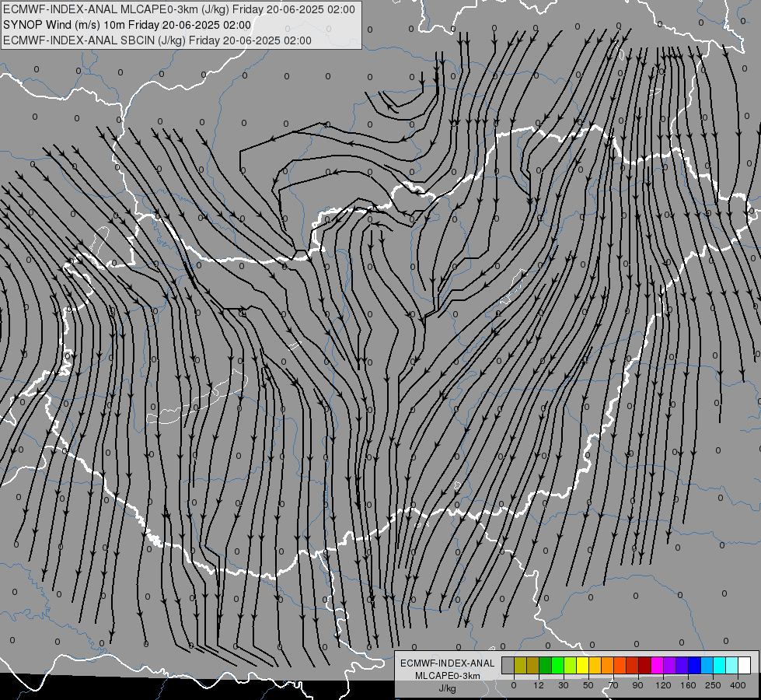This screenshot has width=761, height=700.
Task: Click the pure blue legend swatch
Action: click(x=695, y=665)
